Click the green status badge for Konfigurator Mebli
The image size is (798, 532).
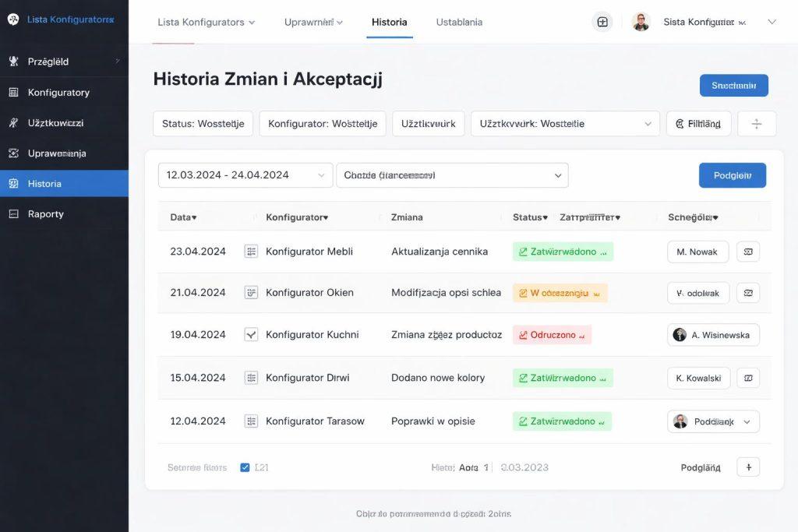tap(563, 252)
